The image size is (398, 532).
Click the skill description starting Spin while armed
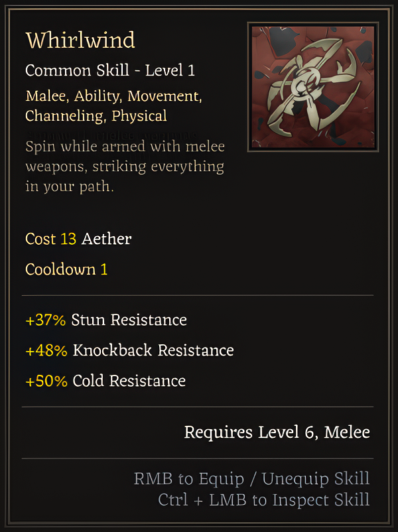click(x=125, y=166)
